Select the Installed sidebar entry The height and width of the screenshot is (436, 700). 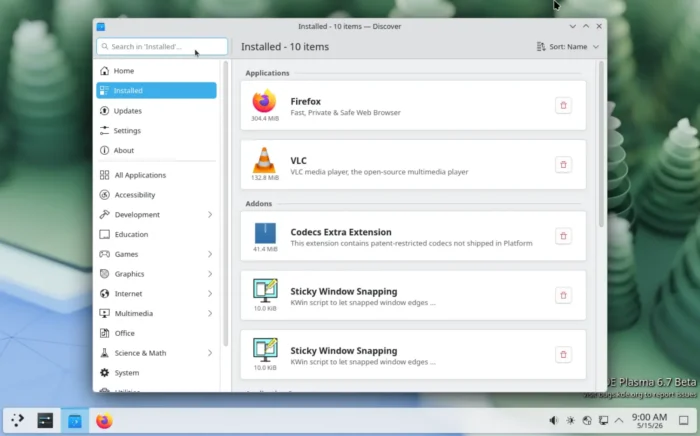tap(156, 91)
